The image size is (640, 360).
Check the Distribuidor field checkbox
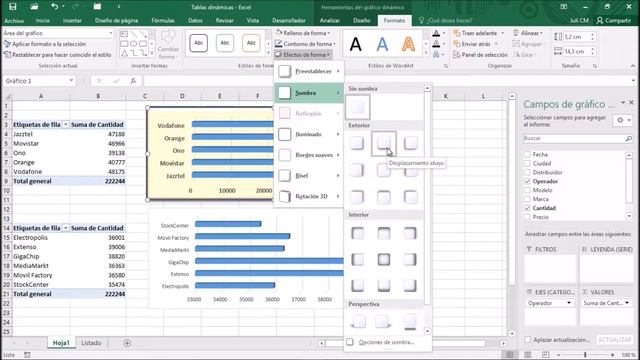pos(527,172)
